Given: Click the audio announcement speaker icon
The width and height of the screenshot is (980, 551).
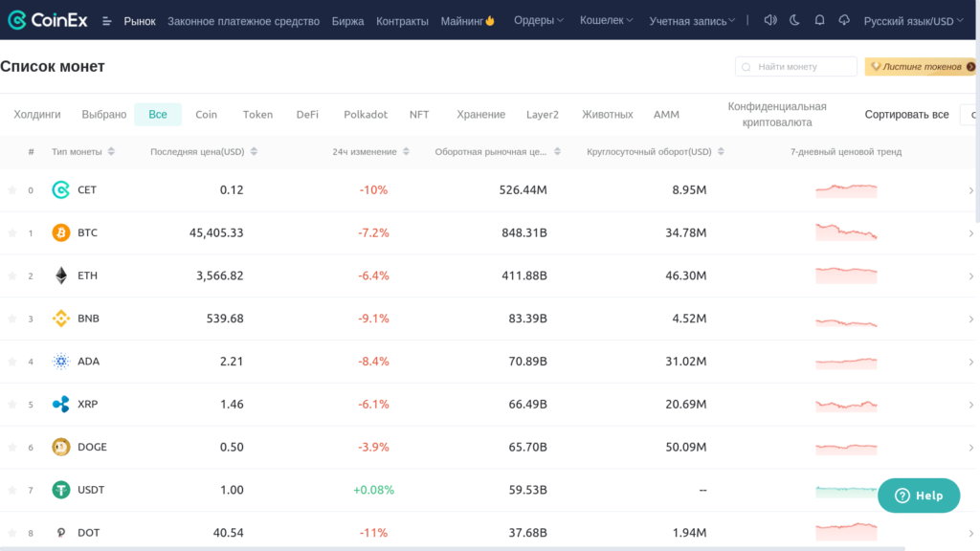Looking at the screenshot, I should 769,18.
